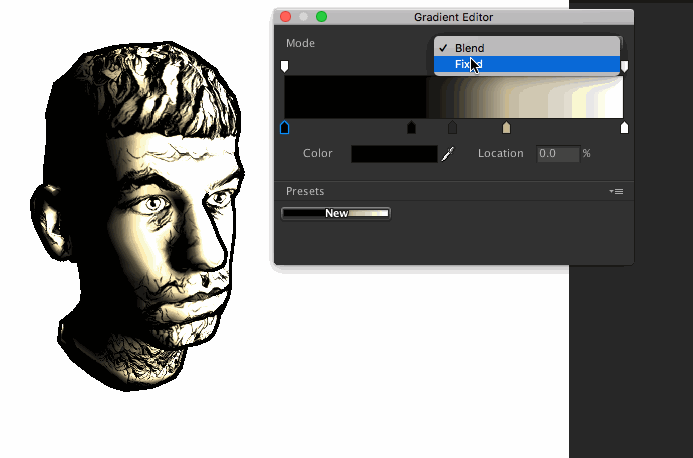This screenshot has height=458, width=693.
Task: Click the Location percentage input field
Action: [558, 154]
